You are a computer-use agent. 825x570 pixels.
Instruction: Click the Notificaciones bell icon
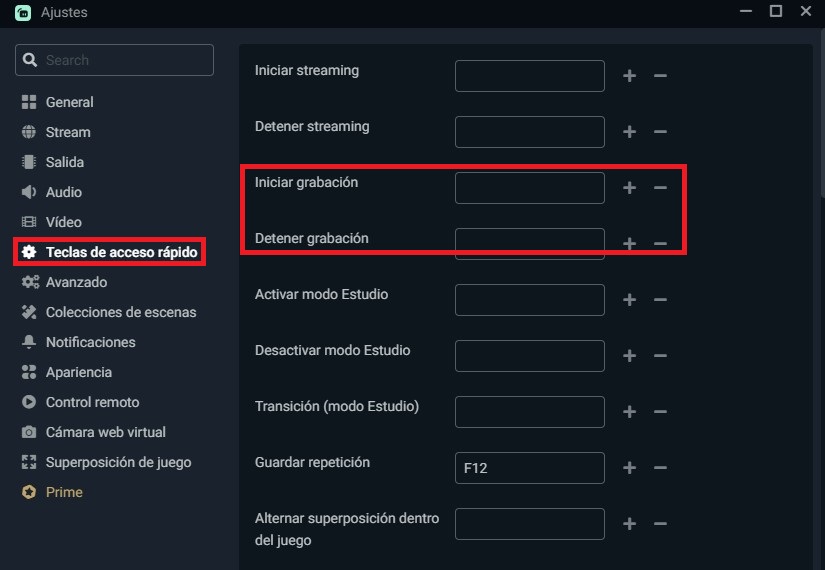coord(29,342)
